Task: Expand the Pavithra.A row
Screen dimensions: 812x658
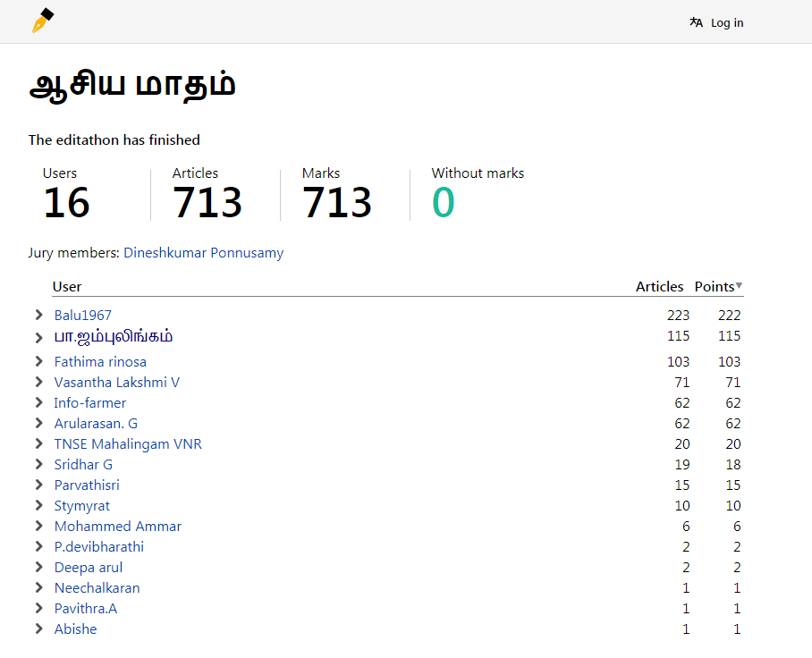Action: tap(38, 608)
